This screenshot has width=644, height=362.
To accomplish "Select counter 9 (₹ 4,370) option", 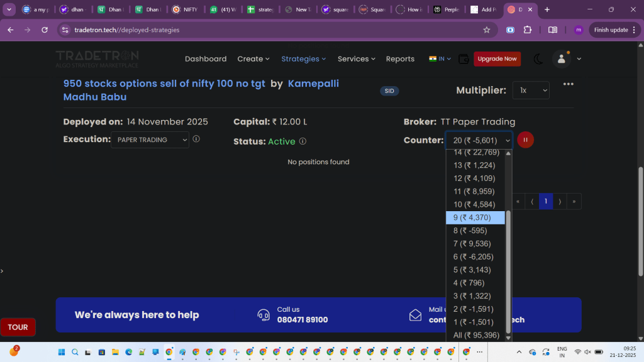I will (475, 217).
